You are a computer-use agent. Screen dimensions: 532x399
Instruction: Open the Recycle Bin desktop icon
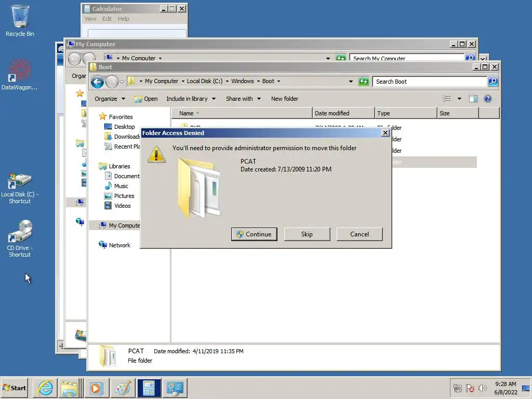[20, 20]
